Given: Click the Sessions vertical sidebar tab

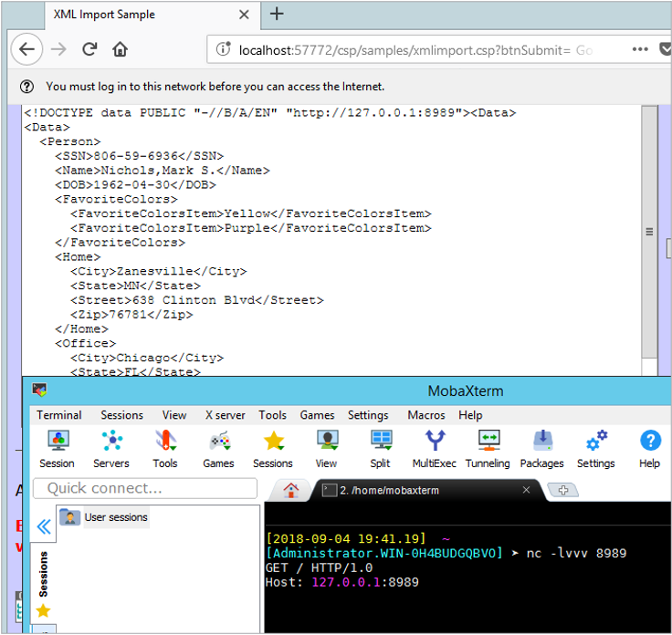Looking at the screenshot, I should [43, 574].
